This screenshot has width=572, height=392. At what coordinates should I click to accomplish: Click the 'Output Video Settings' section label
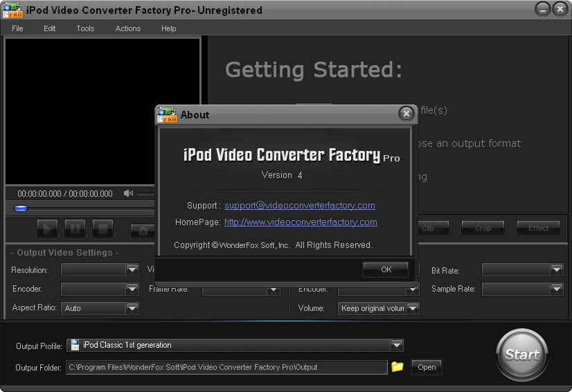tap(64, 253)
